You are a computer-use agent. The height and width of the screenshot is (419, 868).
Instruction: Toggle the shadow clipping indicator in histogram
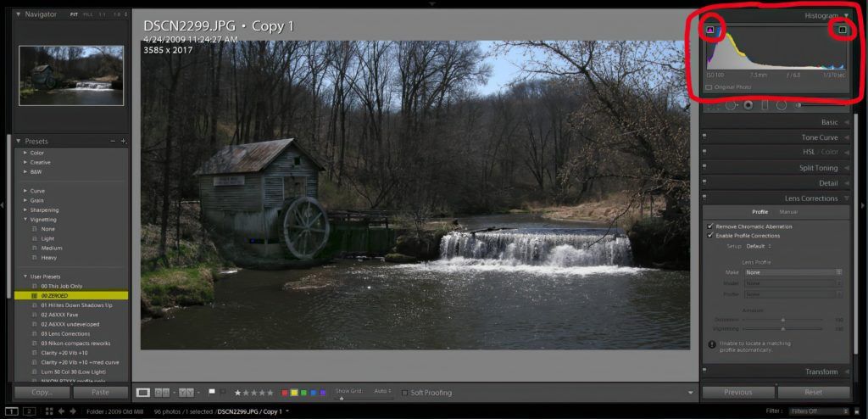[712, 31]
